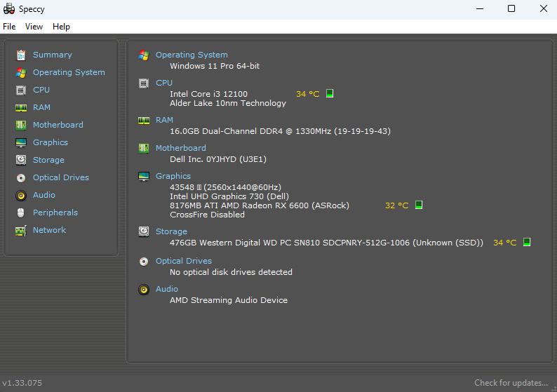Screen dimensions: 557x392
Task: Click Check for updates link
Action: pos(511,383)
